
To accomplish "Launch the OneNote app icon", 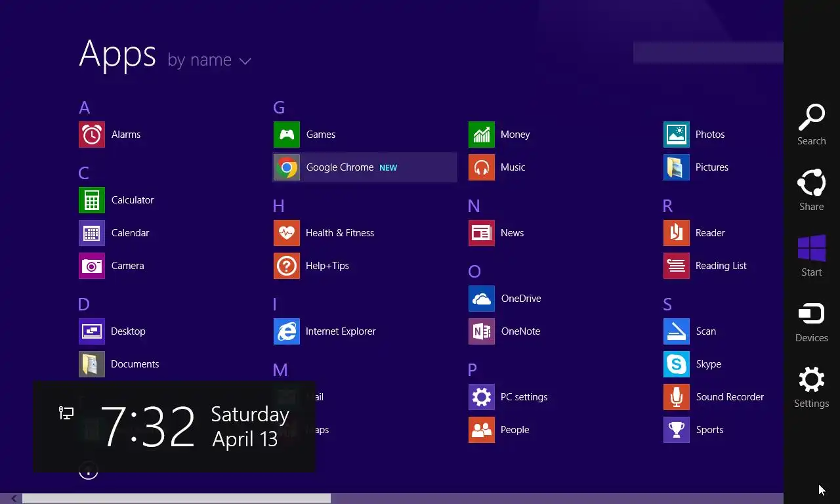I will [482, 331].
